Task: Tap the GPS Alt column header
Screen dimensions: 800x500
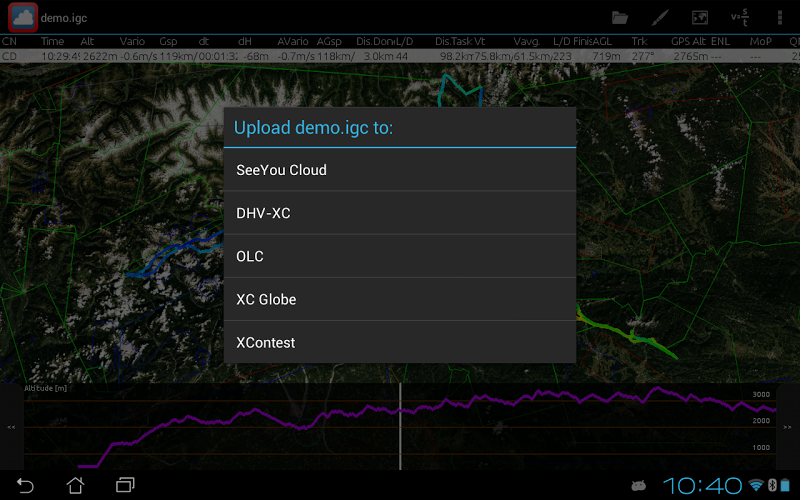Action: pos(688,41)
